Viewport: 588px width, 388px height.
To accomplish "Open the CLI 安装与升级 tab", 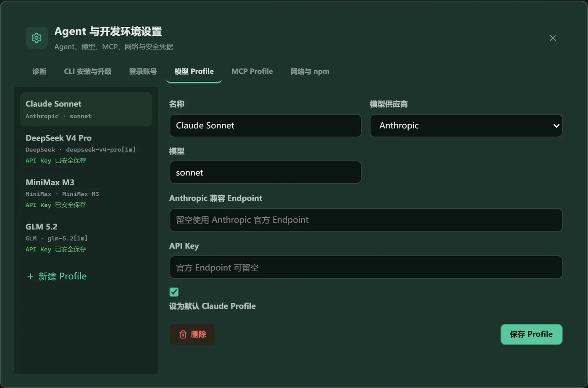I will 88,71.
